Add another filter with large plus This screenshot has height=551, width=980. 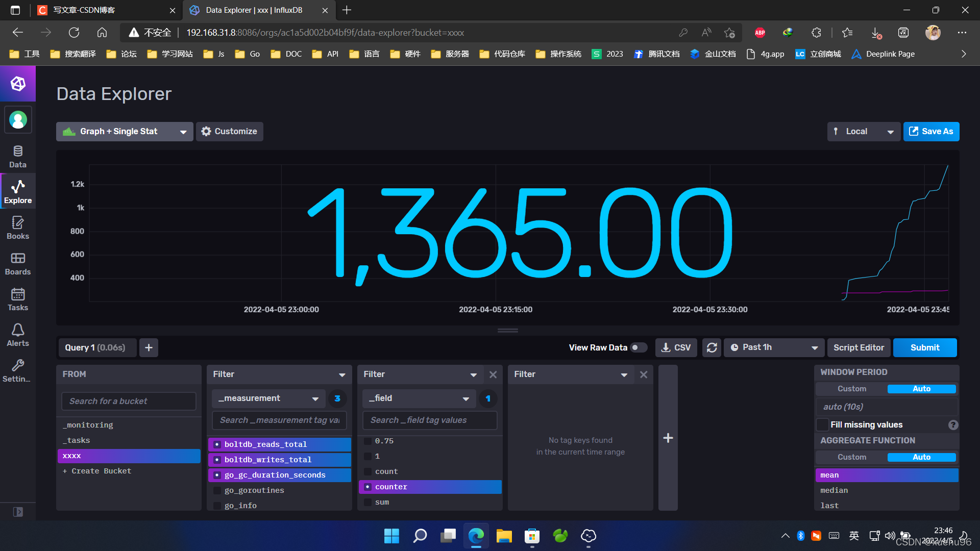click(668, 438)
